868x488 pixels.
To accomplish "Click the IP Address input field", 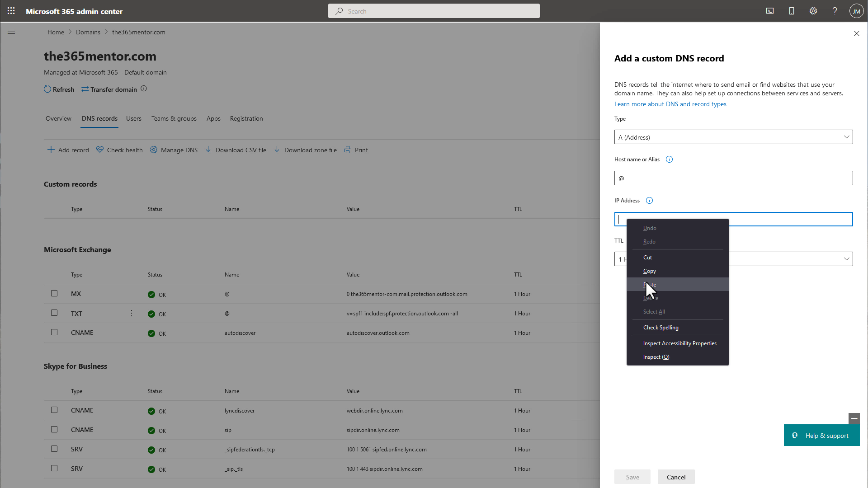I will (x=733, y=219).
